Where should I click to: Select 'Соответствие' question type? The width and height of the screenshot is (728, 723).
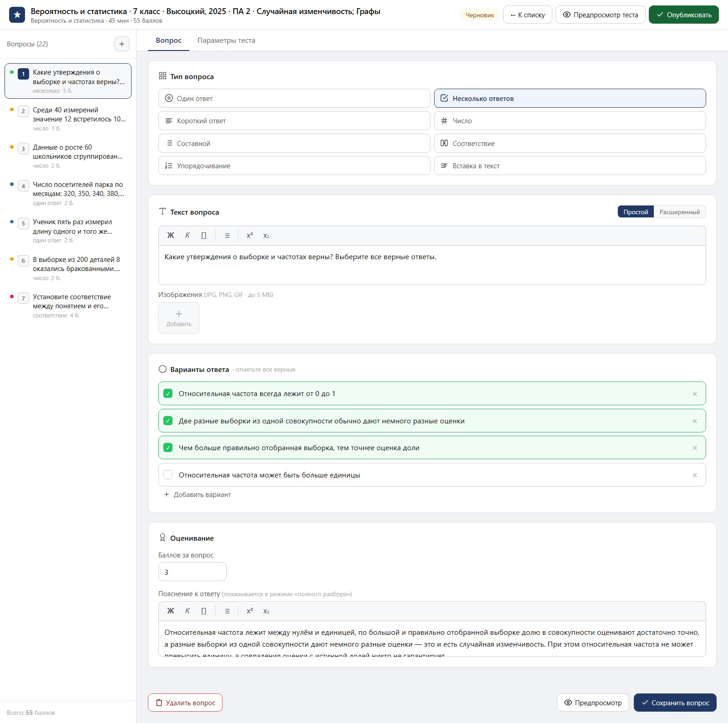tap(570, 143)
